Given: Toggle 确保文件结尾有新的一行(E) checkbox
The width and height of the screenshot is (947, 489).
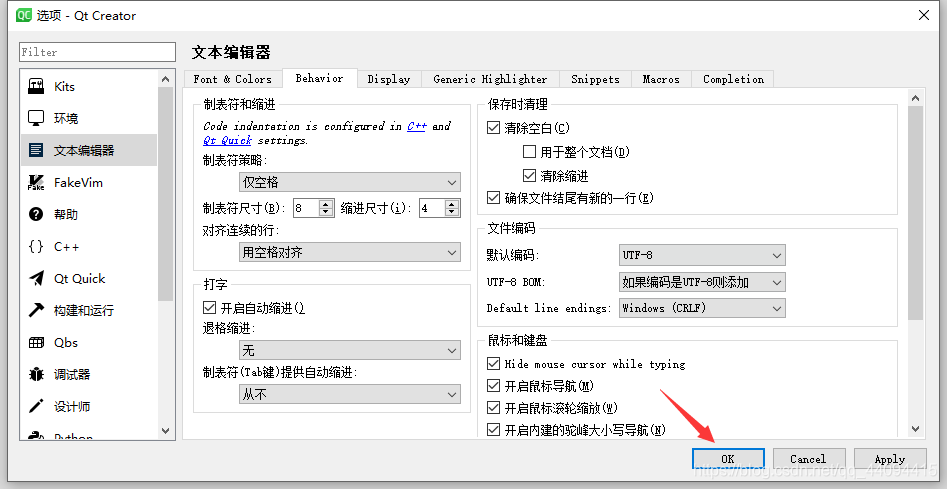Looking at the screenshot, I should tap(493, 198).
